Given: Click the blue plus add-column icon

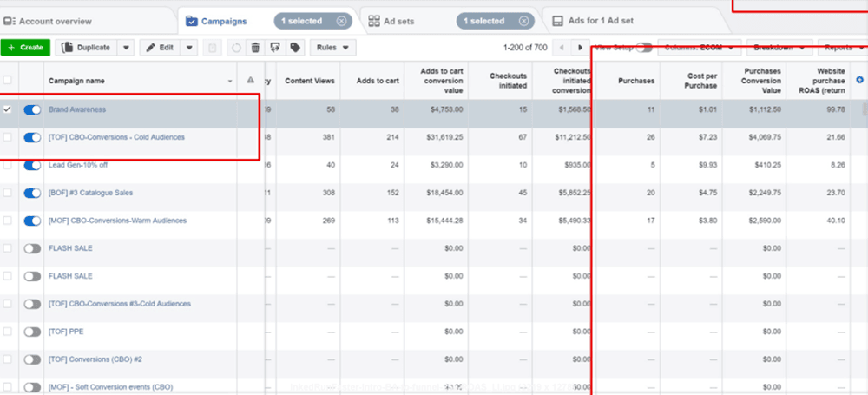Looking at the screenshot, I should [860, 80].
